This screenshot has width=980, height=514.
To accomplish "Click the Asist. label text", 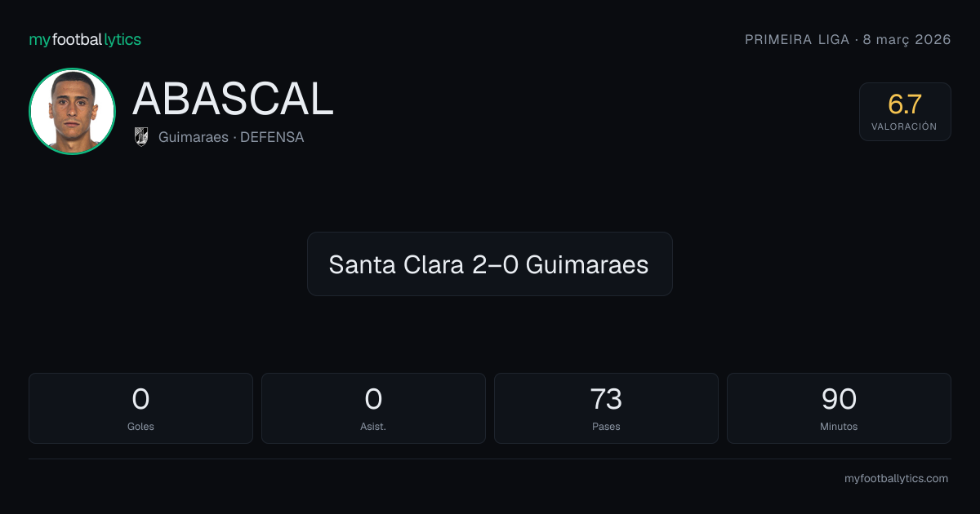I will [373, 426].
